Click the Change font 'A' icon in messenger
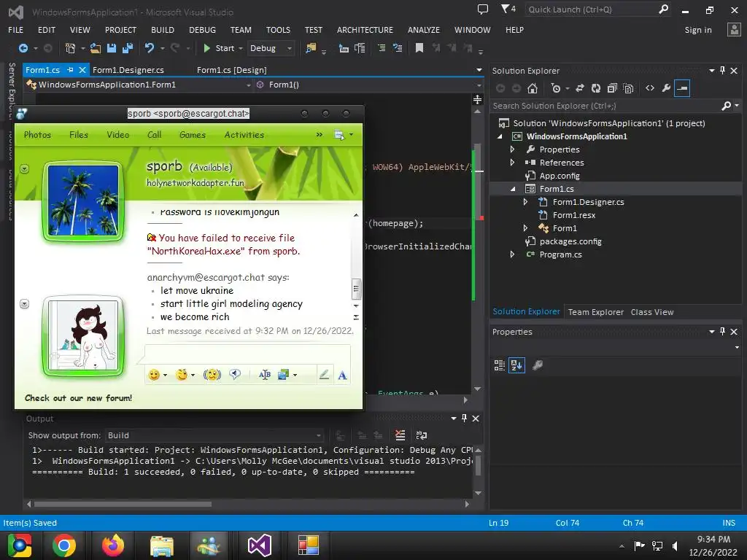This screenshot has width=747, height=560. coord(342,376)
